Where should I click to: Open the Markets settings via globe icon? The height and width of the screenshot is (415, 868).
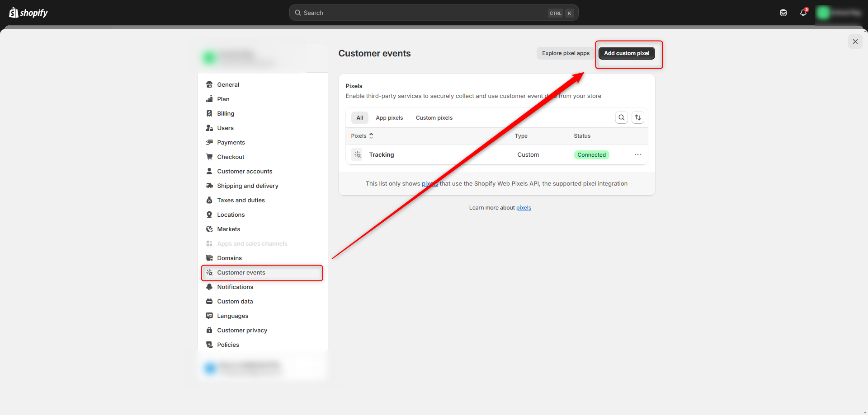tap(209, 229)
